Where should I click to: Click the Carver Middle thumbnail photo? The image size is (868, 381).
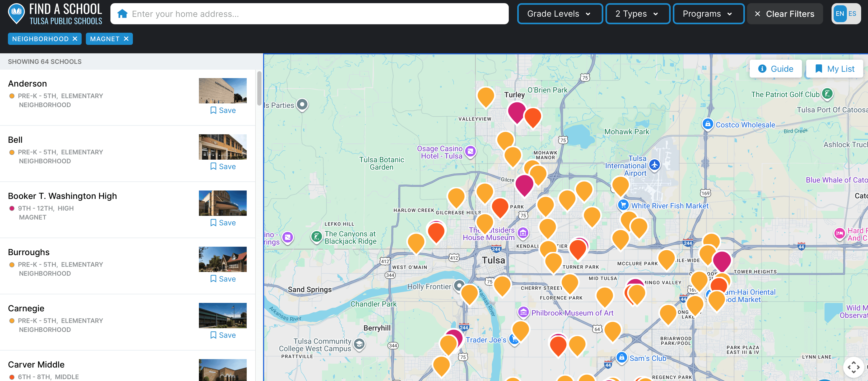[223, 370]
